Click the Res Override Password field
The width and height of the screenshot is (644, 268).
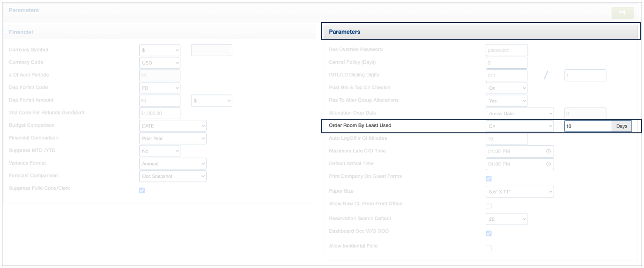506,50
